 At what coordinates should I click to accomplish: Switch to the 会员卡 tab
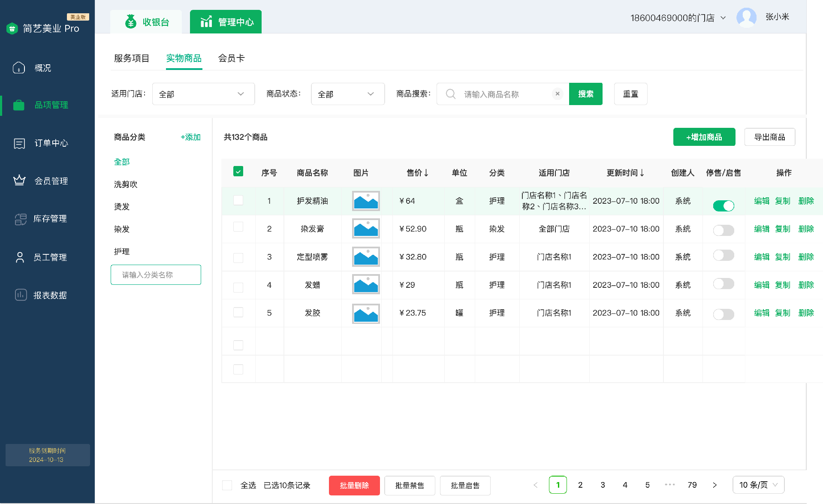(231, 58)
